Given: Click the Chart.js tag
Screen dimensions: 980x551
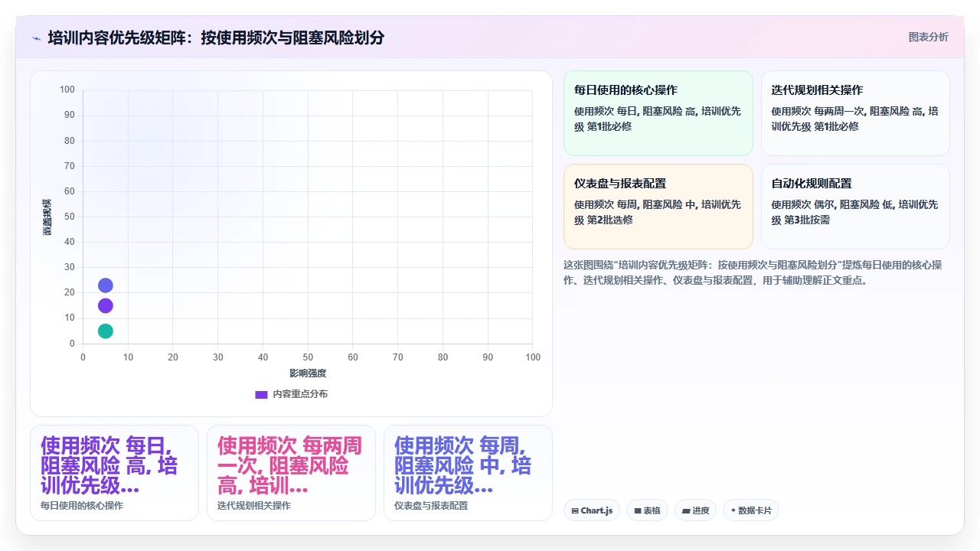Looking at the screenshot, I should click(x=592, y=510).
